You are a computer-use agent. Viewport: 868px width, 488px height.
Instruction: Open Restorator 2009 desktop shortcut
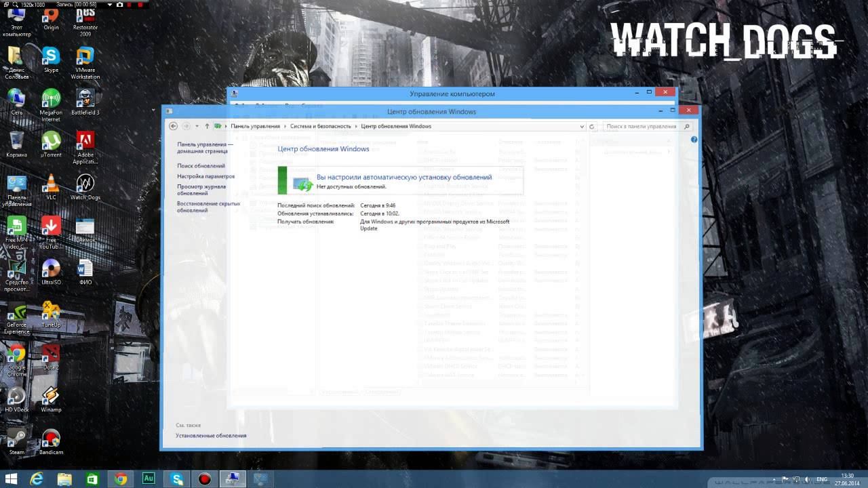[x=85, y=22]
